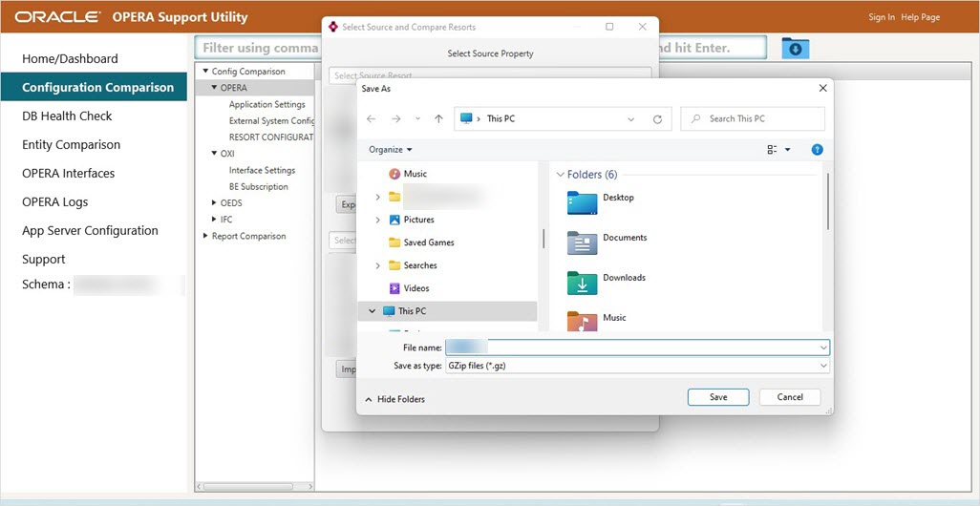
Task: Expand the Searches tree node
Action: (x=377, y=265)
